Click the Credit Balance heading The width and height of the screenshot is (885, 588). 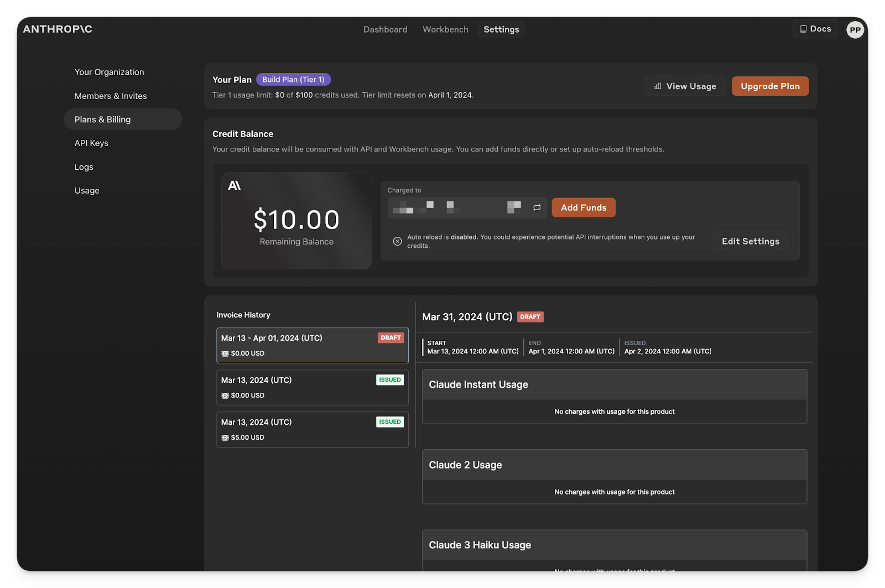click(243, 134)
